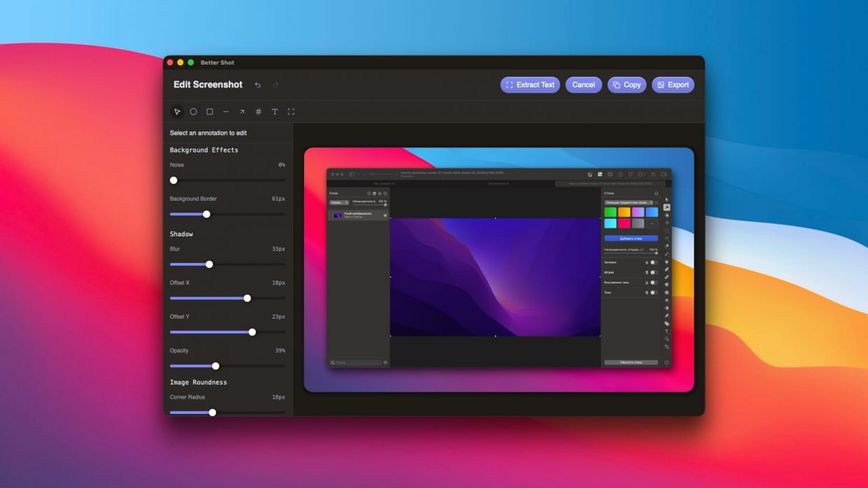Screen dimensions: 868x488
Task: Choose the rectangle annotation tool
Action: tap(210, 112)
